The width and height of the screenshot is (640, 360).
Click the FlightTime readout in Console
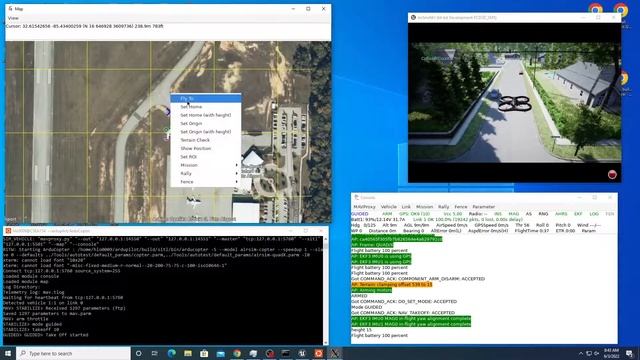(x=532, y=231)
